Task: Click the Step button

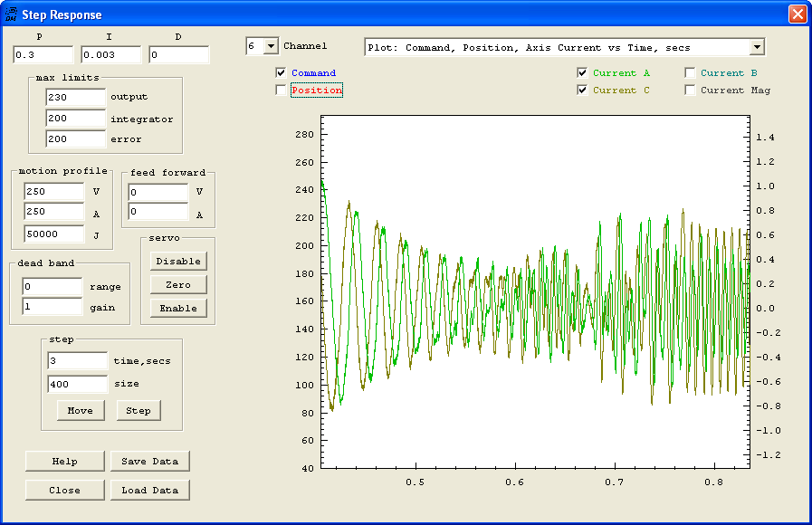Action: (139, 410)
